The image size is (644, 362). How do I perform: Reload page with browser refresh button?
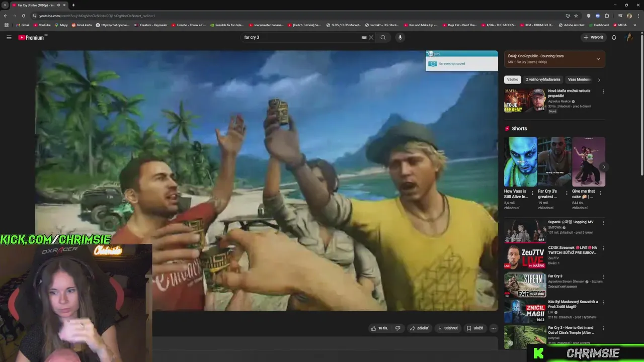(x=23, y=16)
